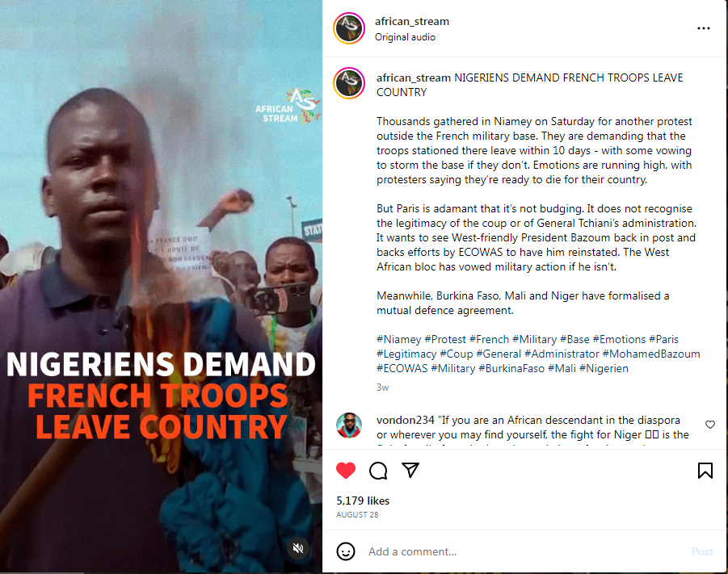Click the #ECOWAS hashtag
The height and width of the screenshot is (574, 728).
point(402,368)
